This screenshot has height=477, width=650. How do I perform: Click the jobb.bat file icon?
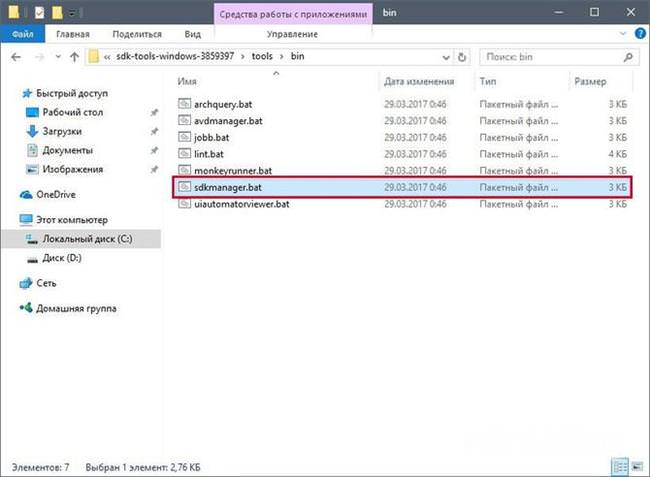[x=184, y=137]
